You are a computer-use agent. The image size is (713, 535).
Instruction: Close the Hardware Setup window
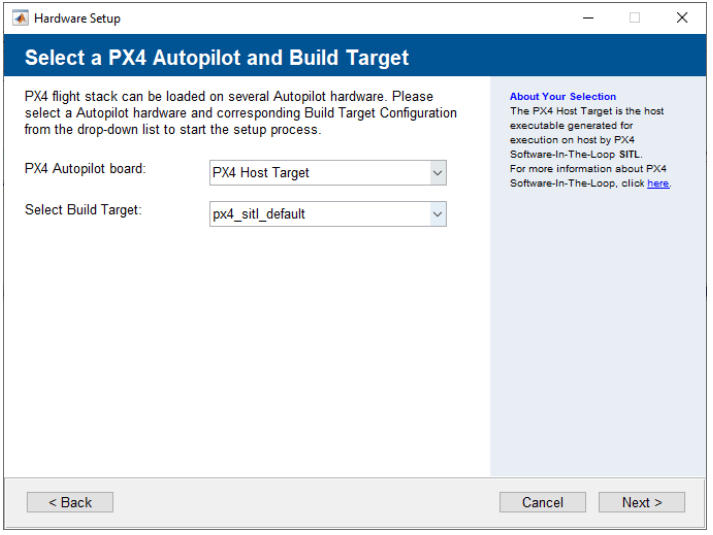[x=682, y=18]
